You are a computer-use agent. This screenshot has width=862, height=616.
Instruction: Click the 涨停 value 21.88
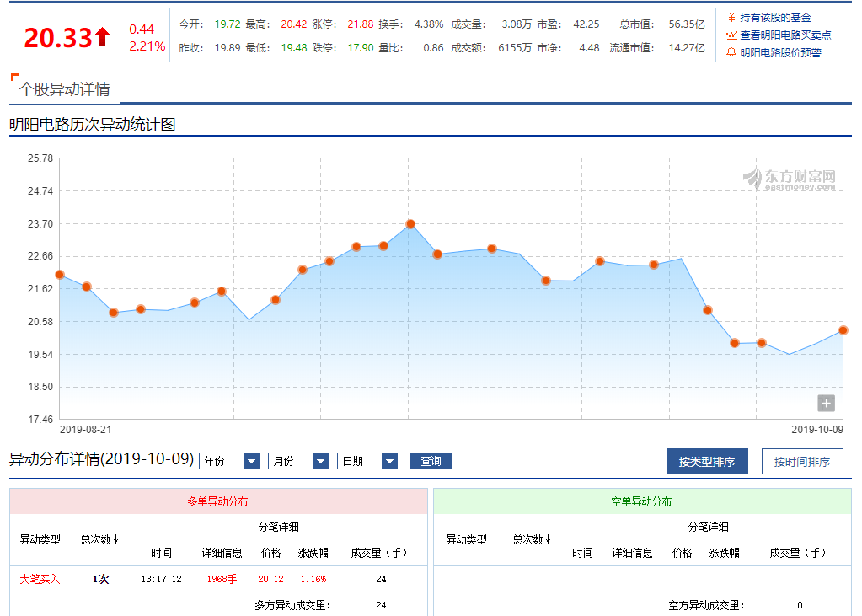tap(361, 24)
